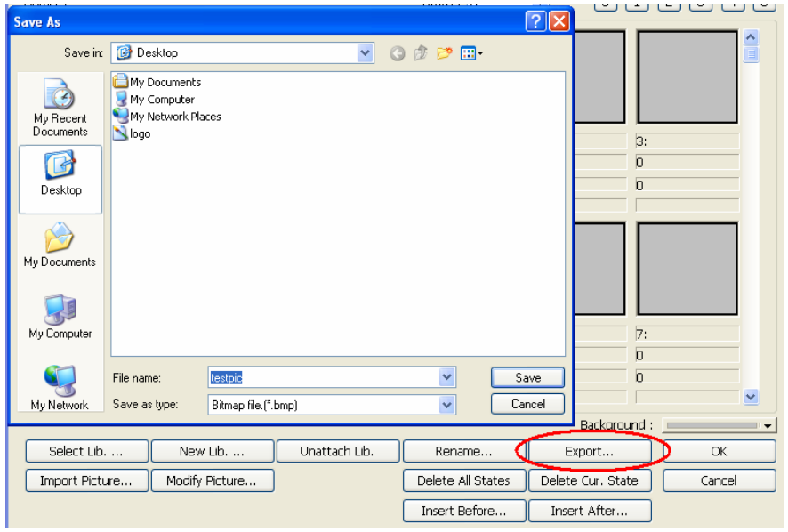Select My Documents folder in file list

point(157,82)
